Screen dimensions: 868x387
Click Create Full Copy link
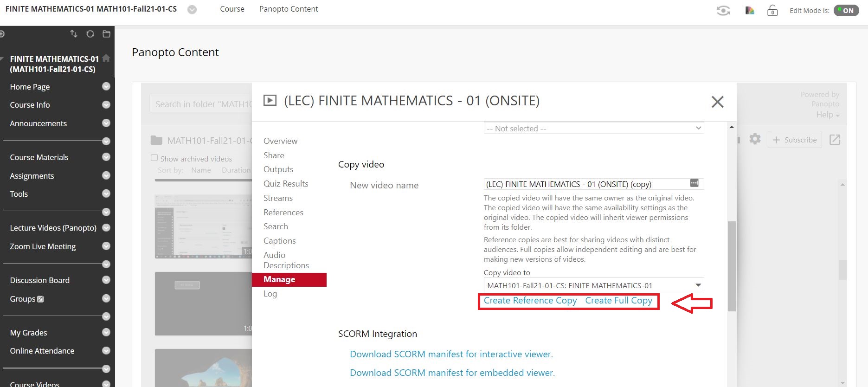618,301
